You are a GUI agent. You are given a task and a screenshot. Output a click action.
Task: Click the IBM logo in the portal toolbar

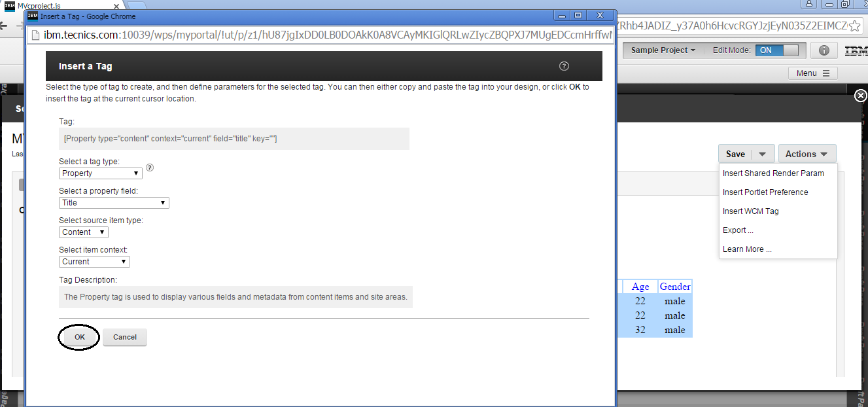(x=856, y=50)
